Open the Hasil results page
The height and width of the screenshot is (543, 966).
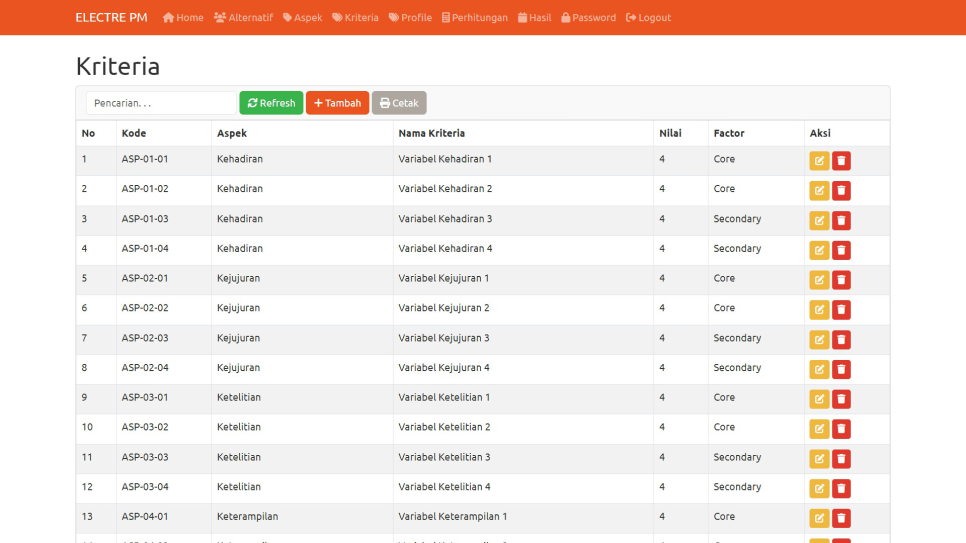click(x=535, y=17)
